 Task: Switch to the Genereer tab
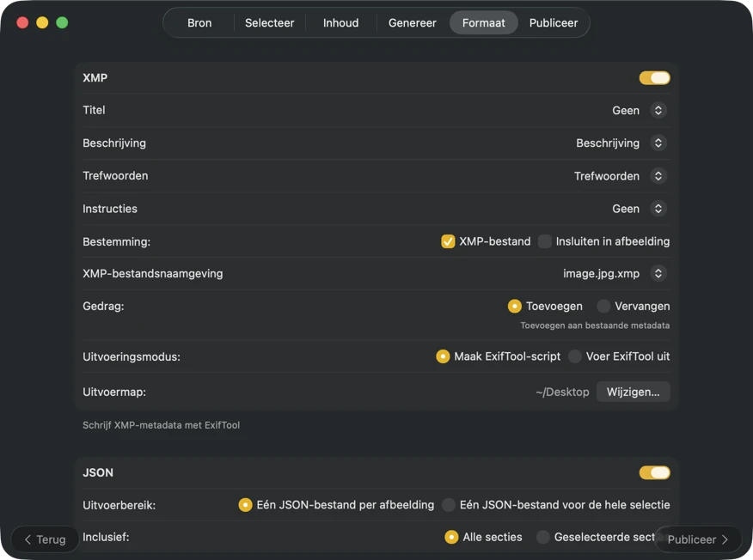tap(412, 22)
